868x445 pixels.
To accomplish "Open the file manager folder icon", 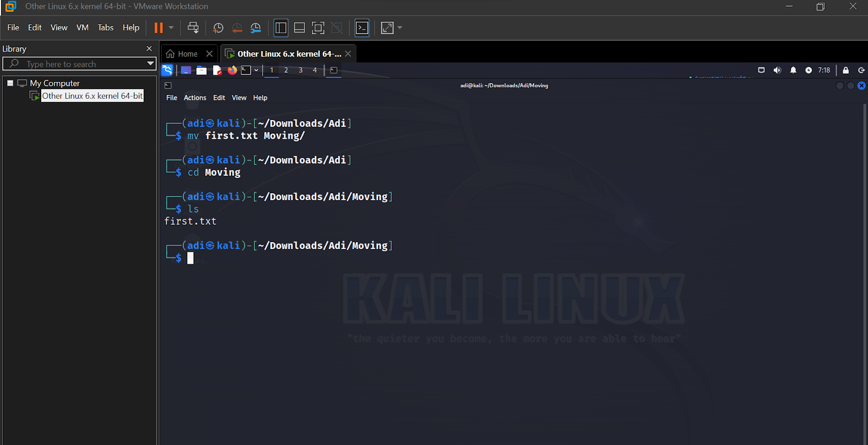I will [x=201, y=70].
